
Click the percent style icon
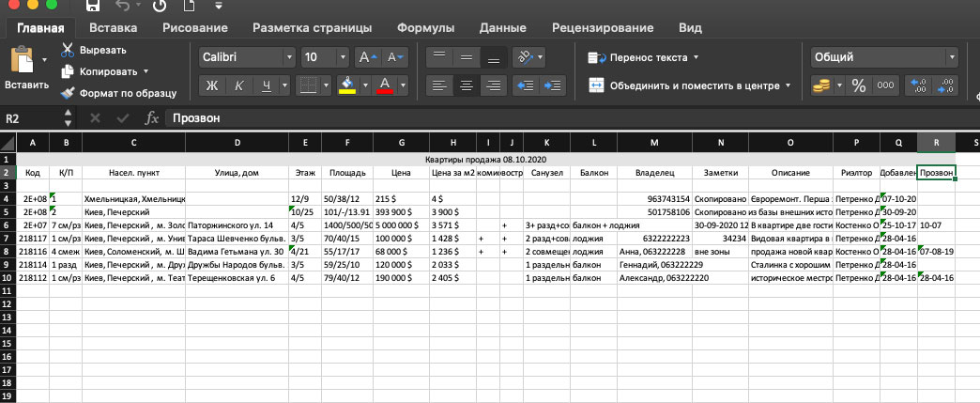(x=858, y=85)
